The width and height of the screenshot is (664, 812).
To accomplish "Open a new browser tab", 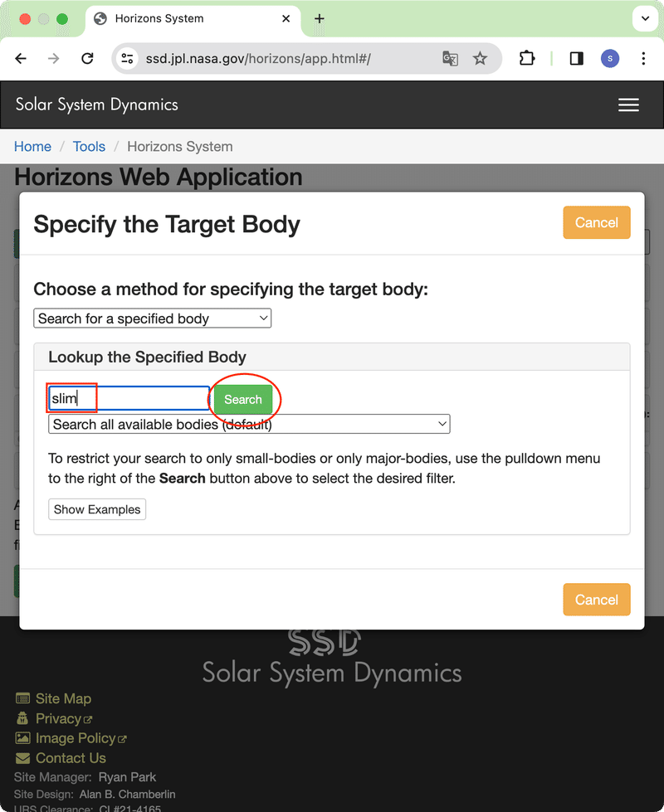I will coord(320,18).
